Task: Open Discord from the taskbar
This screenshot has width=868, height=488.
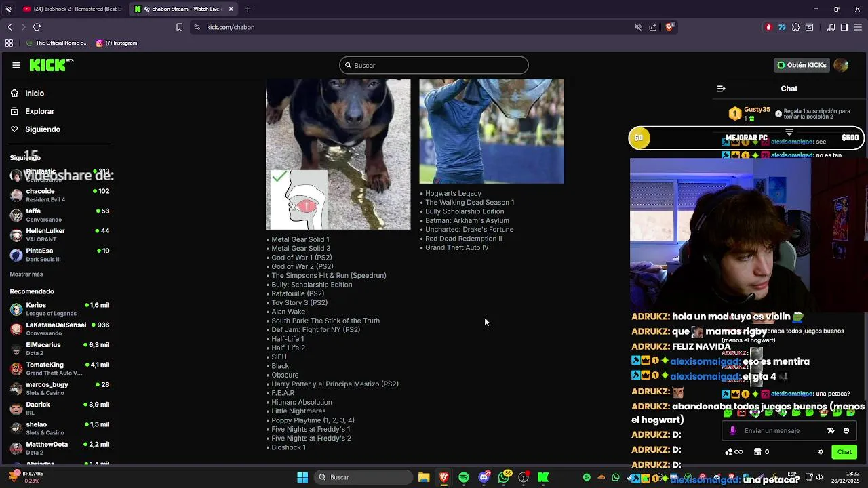Action: click(484, 477)
